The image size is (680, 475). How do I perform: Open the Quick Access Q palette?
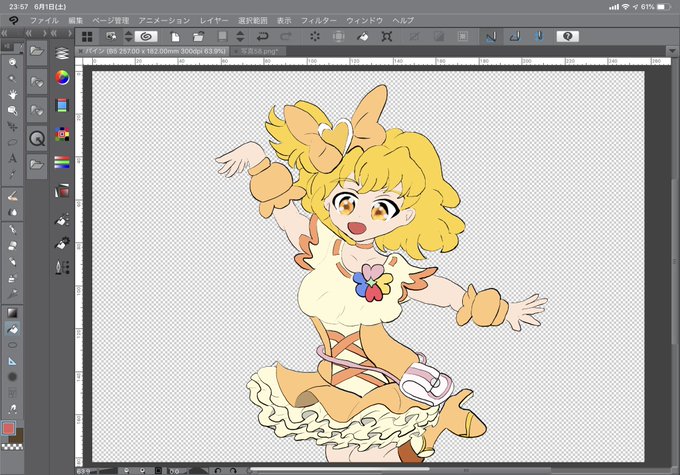tap(37, 139)
